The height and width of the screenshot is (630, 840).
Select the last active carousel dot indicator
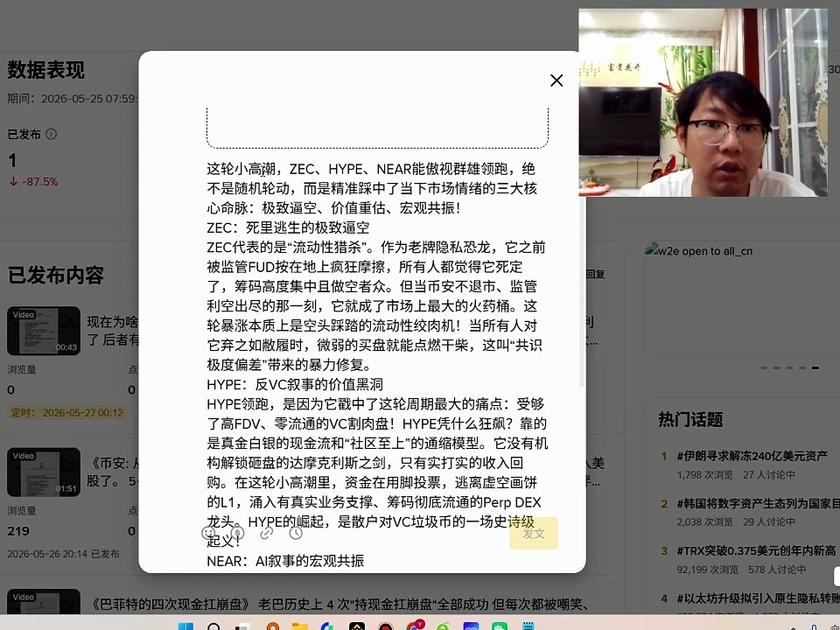coord(815,367)
